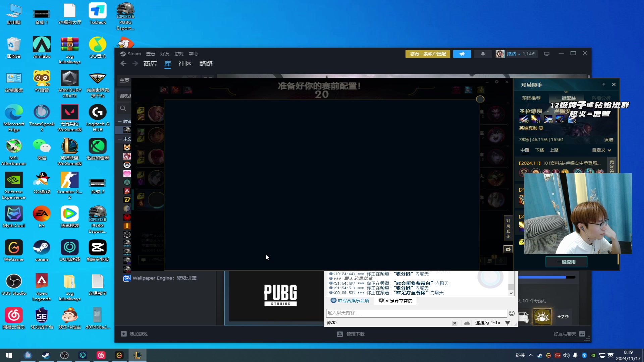Open the 【2024.11】101资料站 rune setup entry
644x362 pixels.
pyautogui.click(x=559, y=163)
